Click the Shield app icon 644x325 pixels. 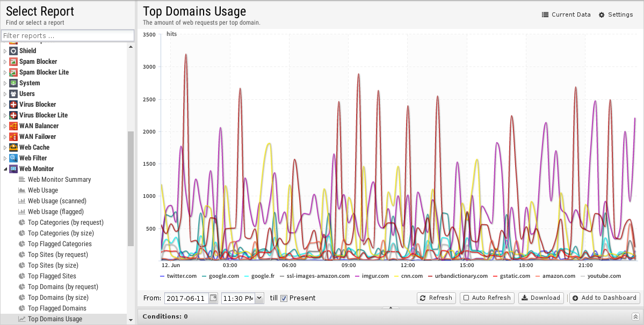tap(13, 51)
